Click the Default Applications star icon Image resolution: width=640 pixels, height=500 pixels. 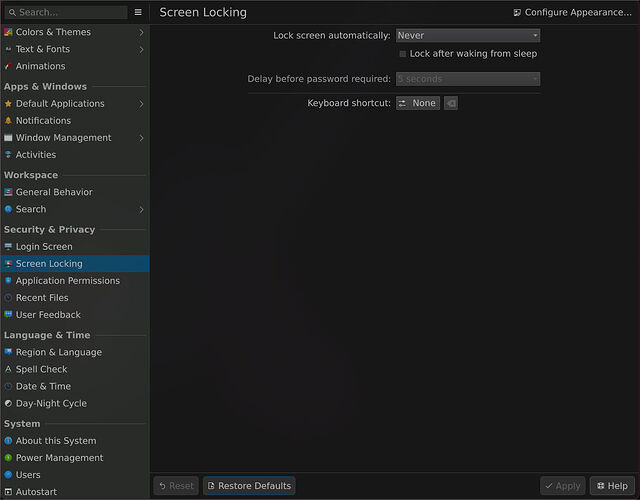coord(8,104)
